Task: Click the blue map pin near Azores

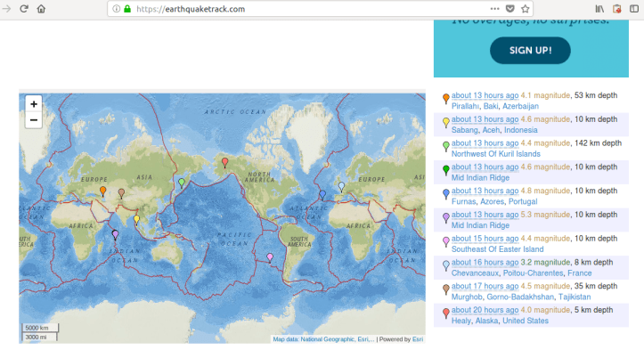Action: 322,195
